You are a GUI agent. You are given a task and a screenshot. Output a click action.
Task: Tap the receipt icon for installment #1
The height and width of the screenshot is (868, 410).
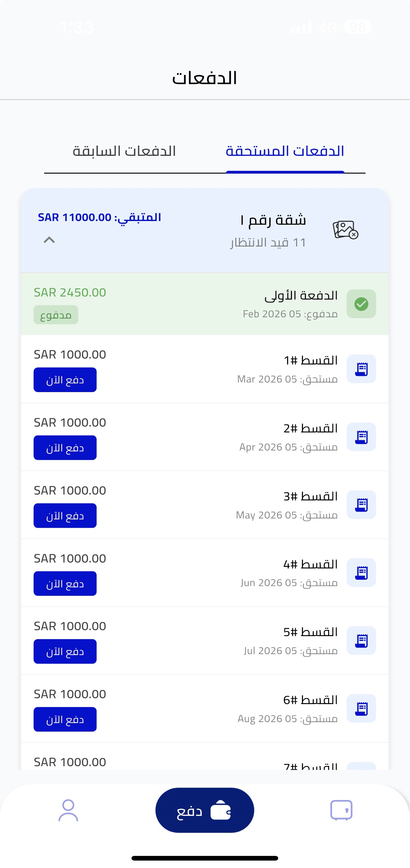click(x=361, y=369)
